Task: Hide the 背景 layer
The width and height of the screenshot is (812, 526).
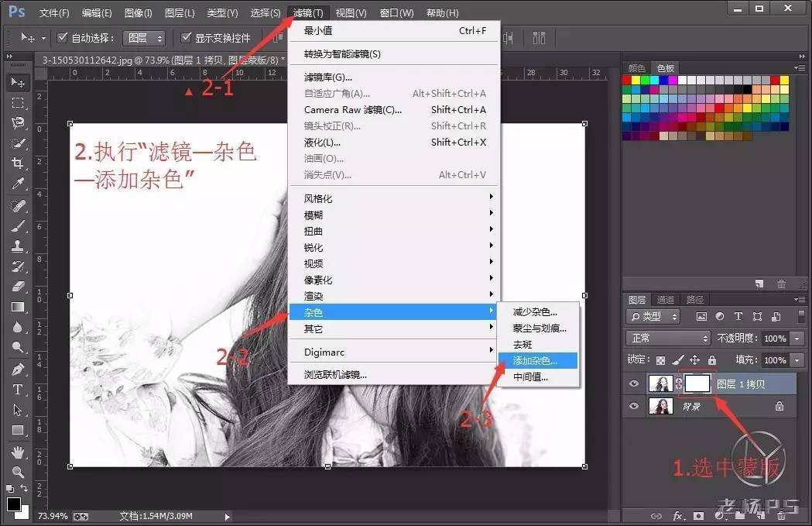Action: point(634,406)
